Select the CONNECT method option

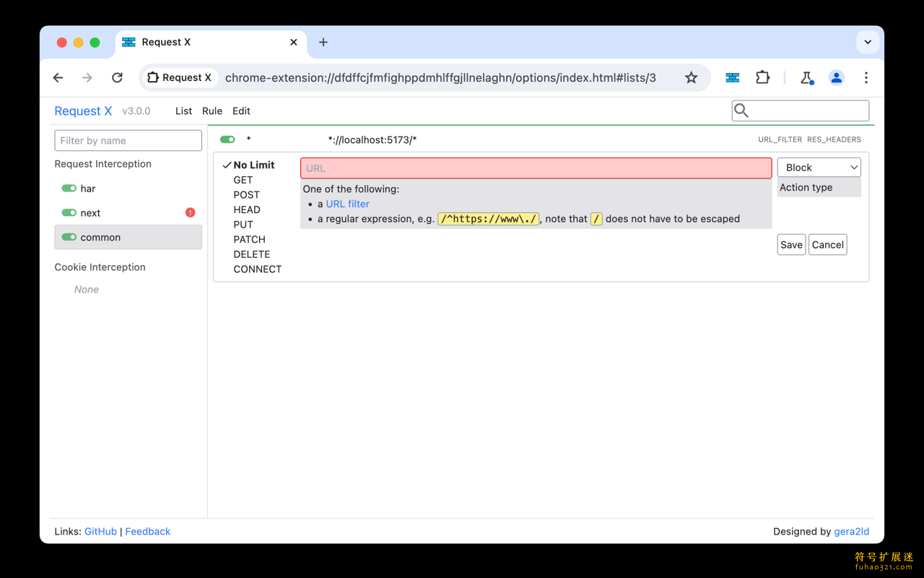click(x=257, y=269)
